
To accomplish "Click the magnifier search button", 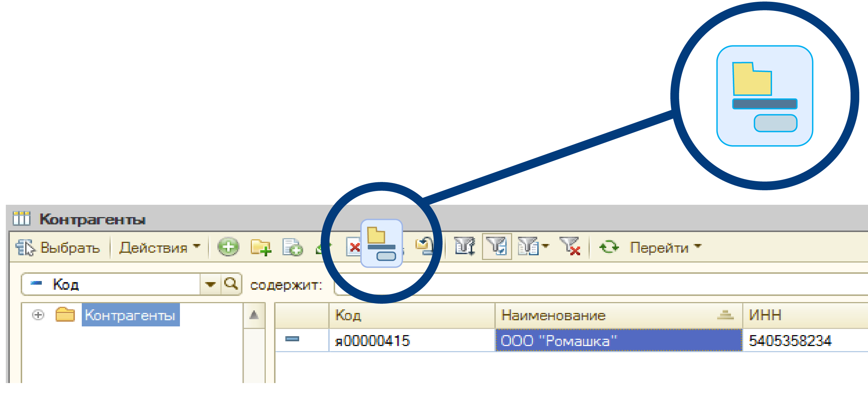I will (x=231, y=284).
